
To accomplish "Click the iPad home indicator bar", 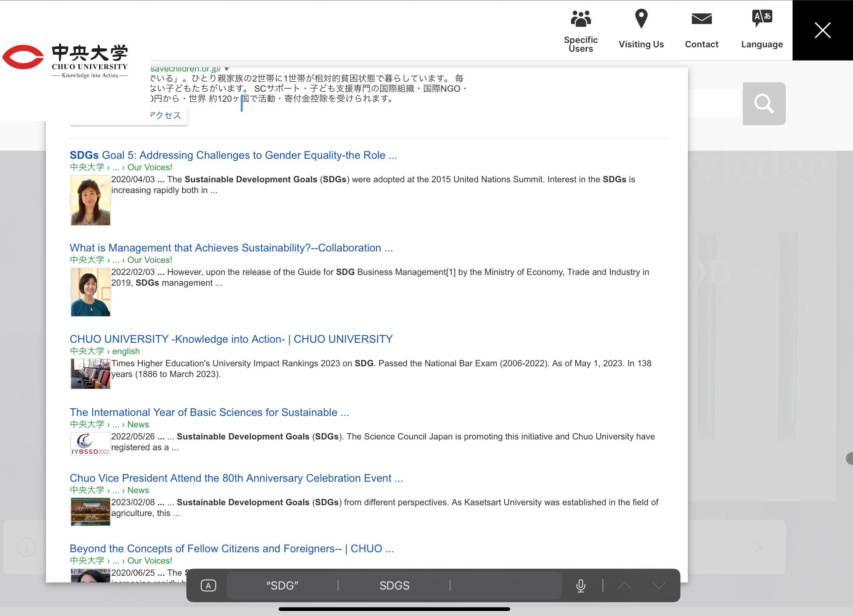I will [394, 609].
